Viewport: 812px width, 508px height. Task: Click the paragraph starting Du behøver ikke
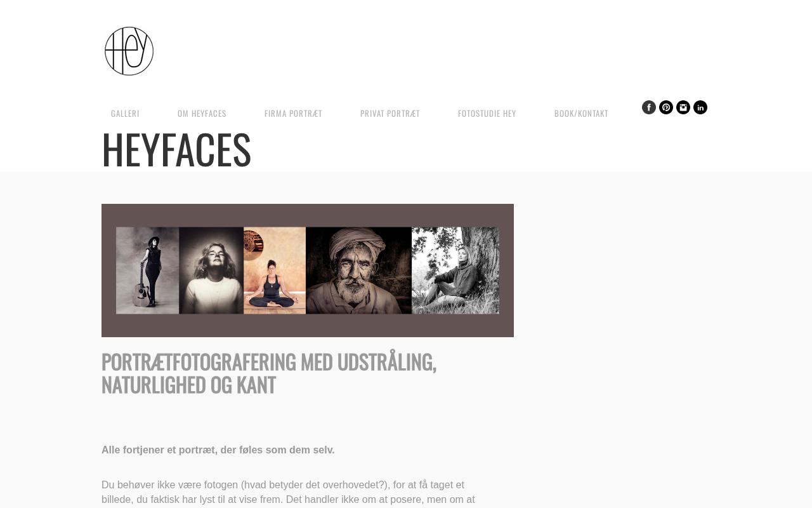click(289, 493)
